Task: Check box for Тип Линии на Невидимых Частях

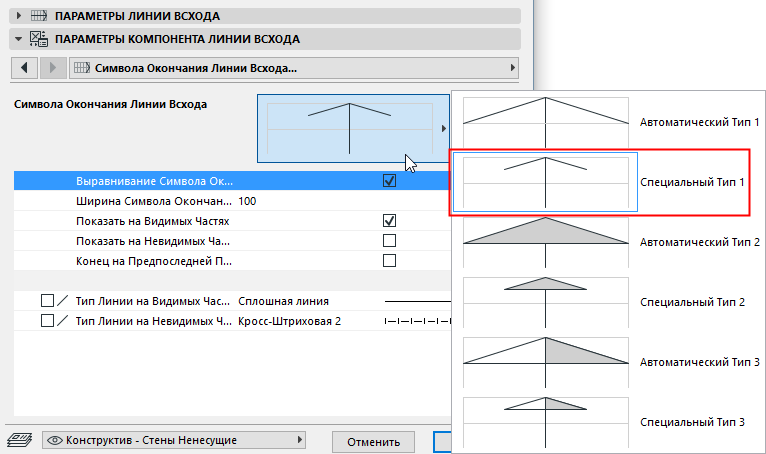Action: click(47, 321)
